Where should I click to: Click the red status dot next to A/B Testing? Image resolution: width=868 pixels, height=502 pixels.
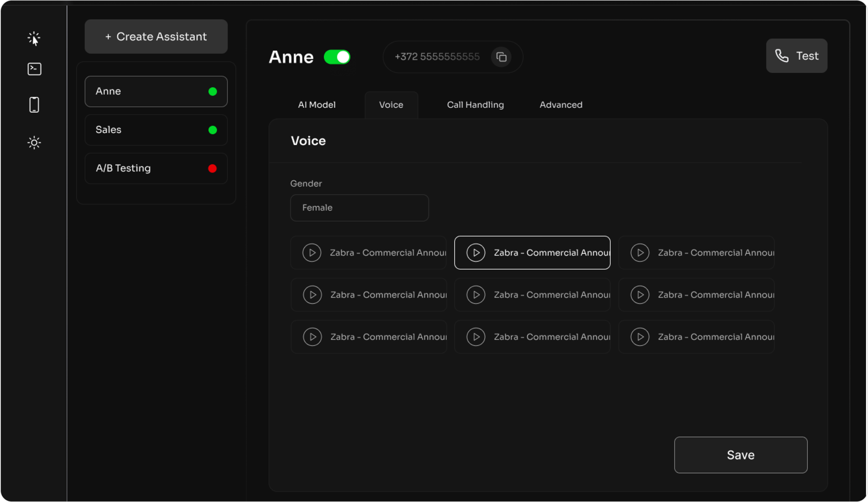pyautogui.click(x=213, y=169)
